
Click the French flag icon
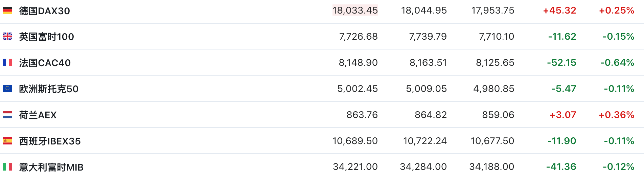coord(7,63)
